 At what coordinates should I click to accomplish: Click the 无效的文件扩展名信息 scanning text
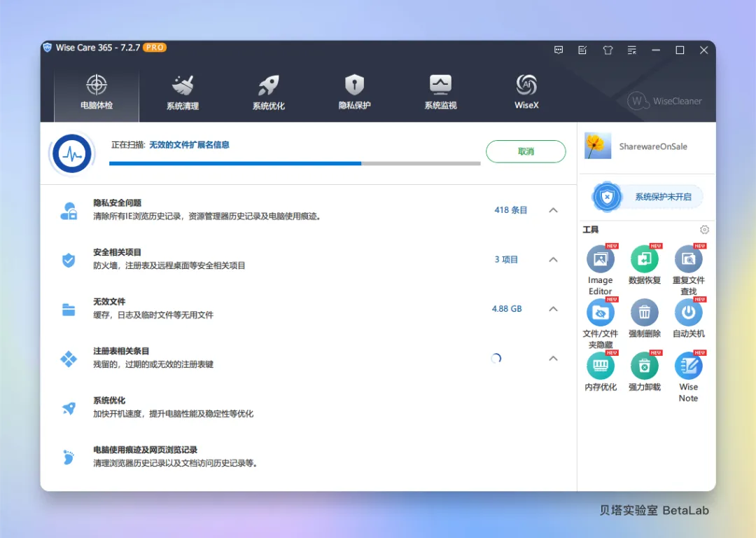pos(189,145)
